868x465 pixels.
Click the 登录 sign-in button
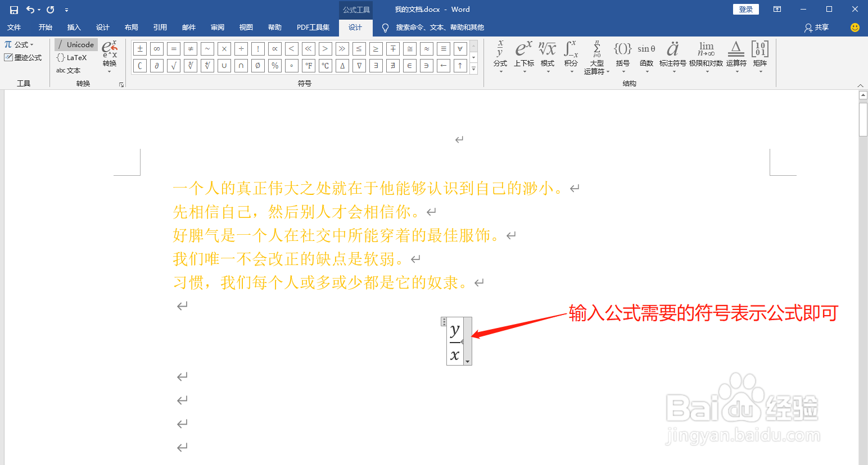[x=746, y=9]
